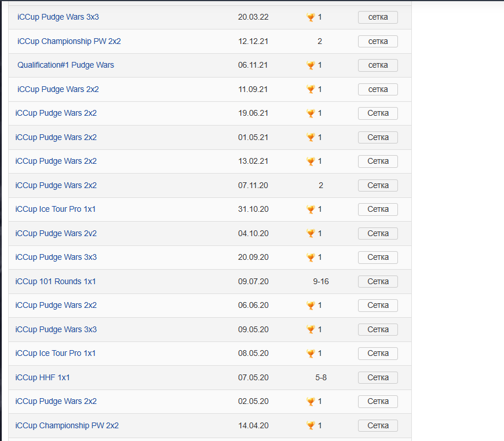Open iCCup Pudge Wars 2x2 dated 11.09.21

(58, 89)
